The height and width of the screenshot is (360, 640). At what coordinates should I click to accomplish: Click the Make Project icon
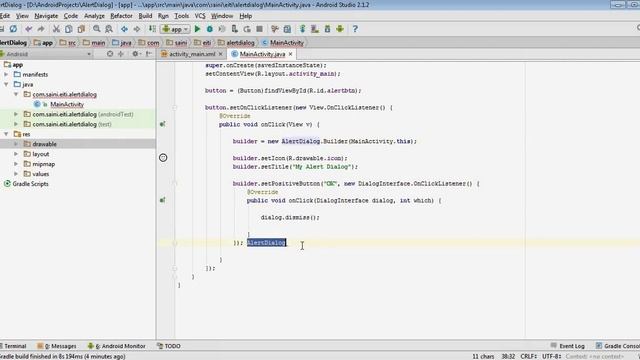tap(152, 29)
